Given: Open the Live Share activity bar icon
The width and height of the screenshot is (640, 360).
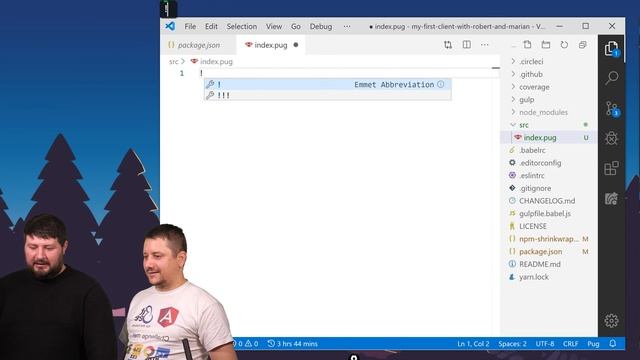Looking at the screenshot, I should [x=611, y=198].
